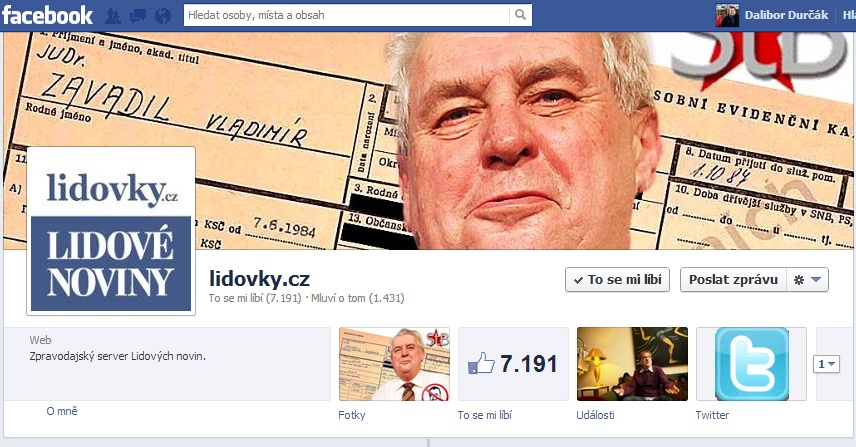Click the search magnifier icon

click(520, 15)
